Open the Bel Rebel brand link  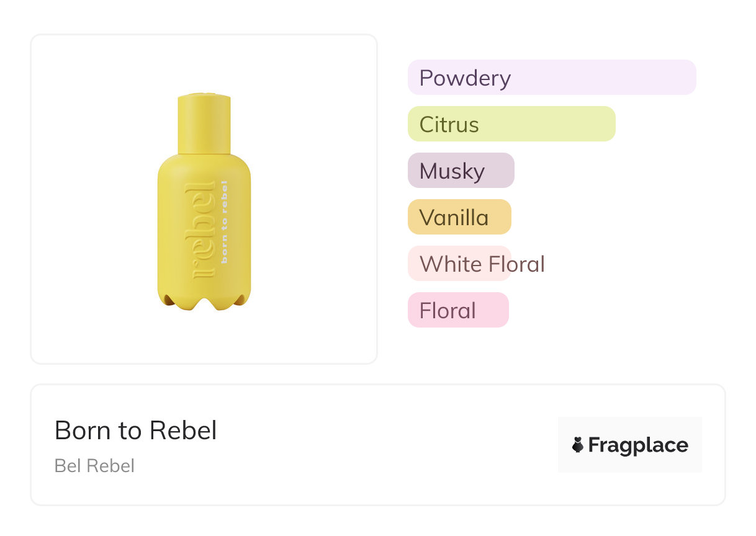(94, 465)
